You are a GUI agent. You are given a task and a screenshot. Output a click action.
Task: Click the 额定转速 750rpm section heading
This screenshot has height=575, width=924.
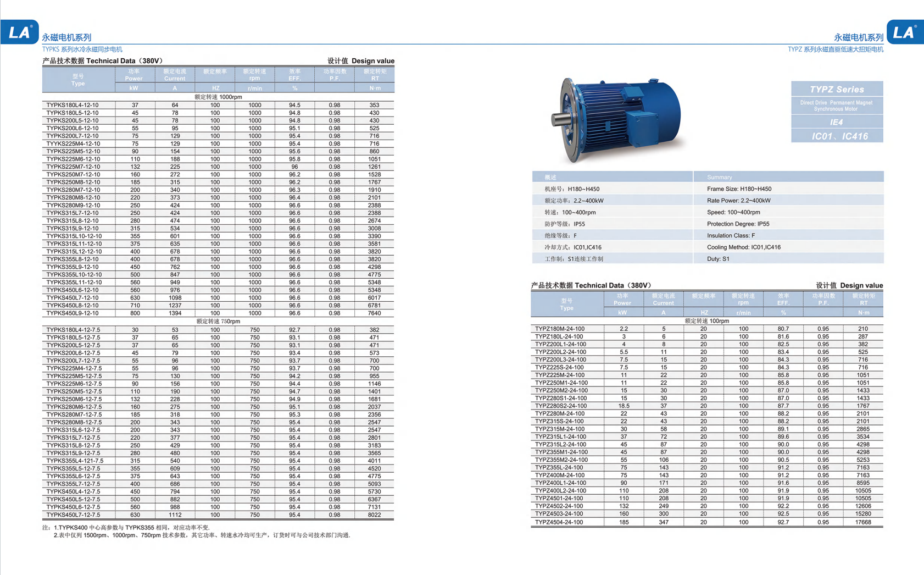point(218,321)
